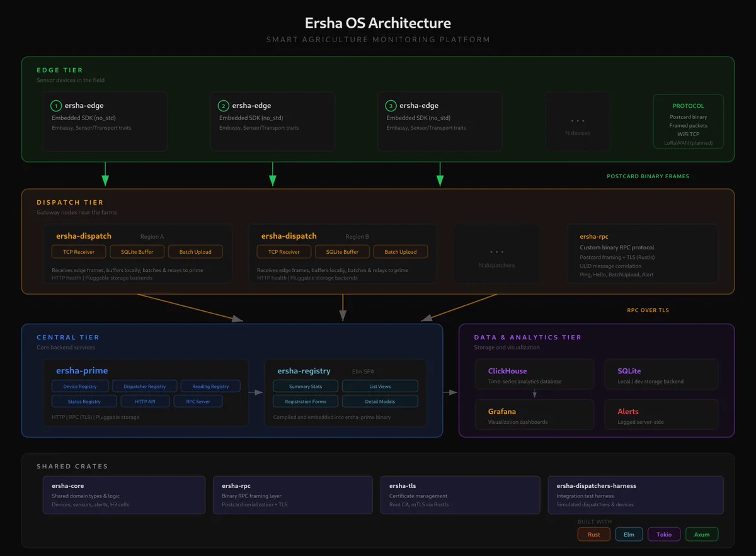Click the LoRaWAN (planned) protocol entry

pos(688,143)
